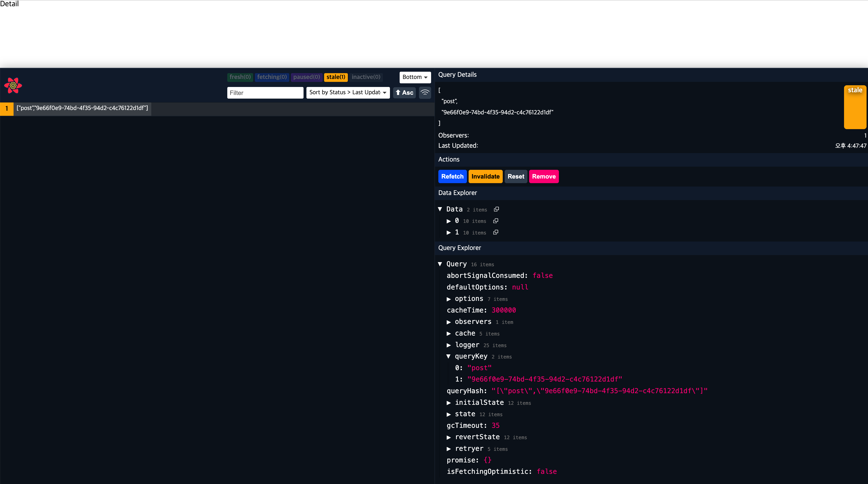Open the Sort by Status dropdown
Screen dimensions: 868x484
pos(348,92)
